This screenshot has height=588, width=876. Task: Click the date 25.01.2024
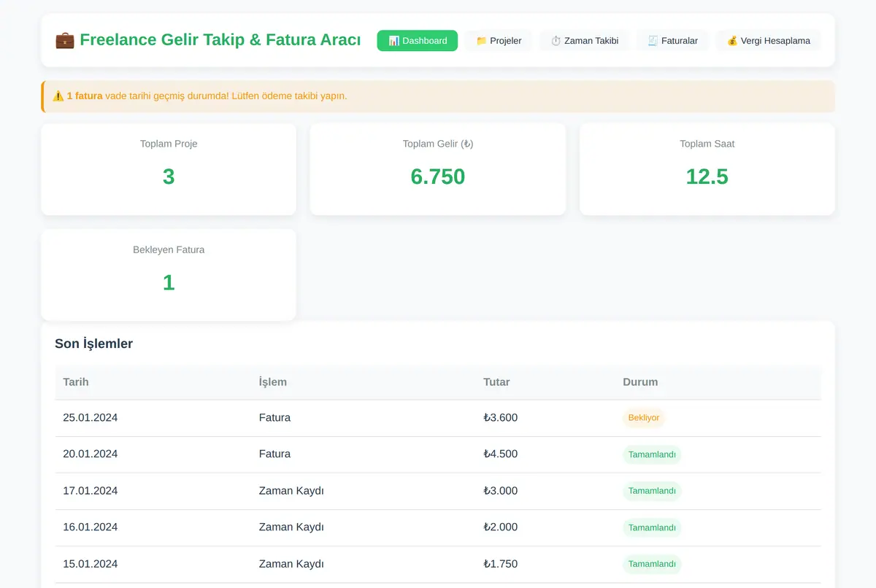click(91, 418)
